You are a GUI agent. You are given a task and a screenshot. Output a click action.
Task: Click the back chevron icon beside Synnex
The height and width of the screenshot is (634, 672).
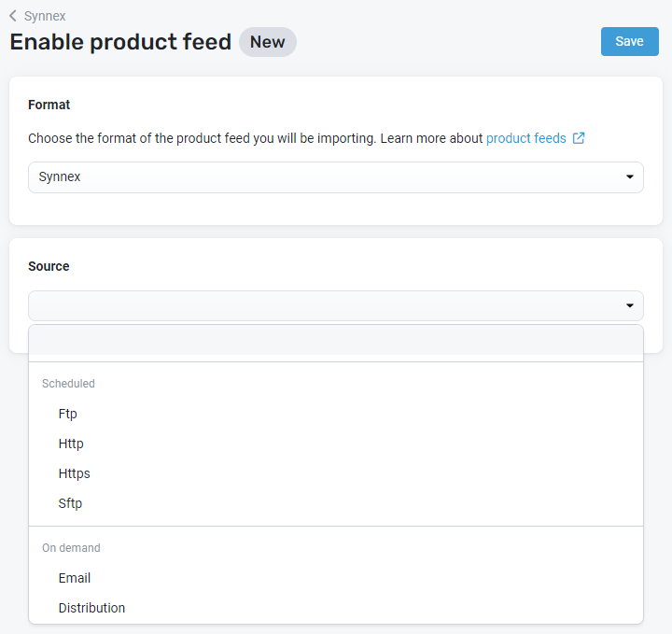pos(13,16)
